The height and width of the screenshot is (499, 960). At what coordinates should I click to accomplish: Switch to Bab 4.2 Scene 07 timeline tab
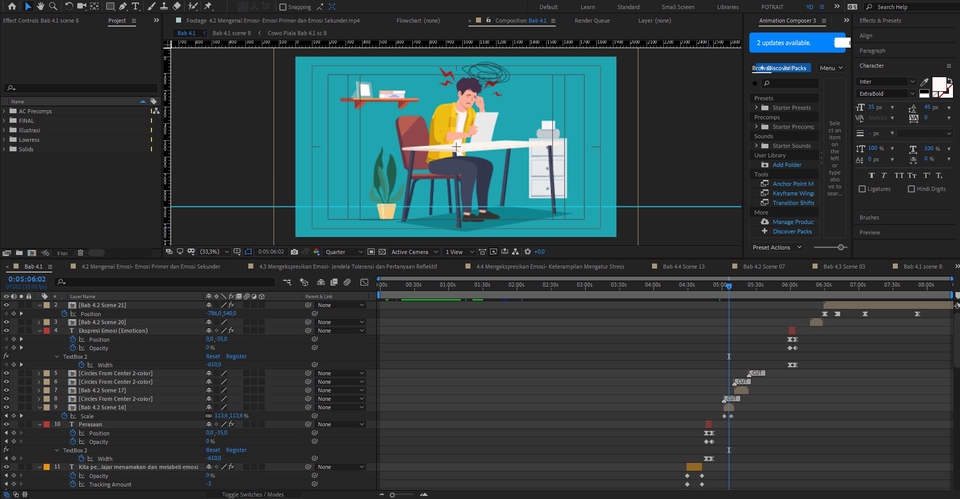pyautogui.click(x=763, y=266)
